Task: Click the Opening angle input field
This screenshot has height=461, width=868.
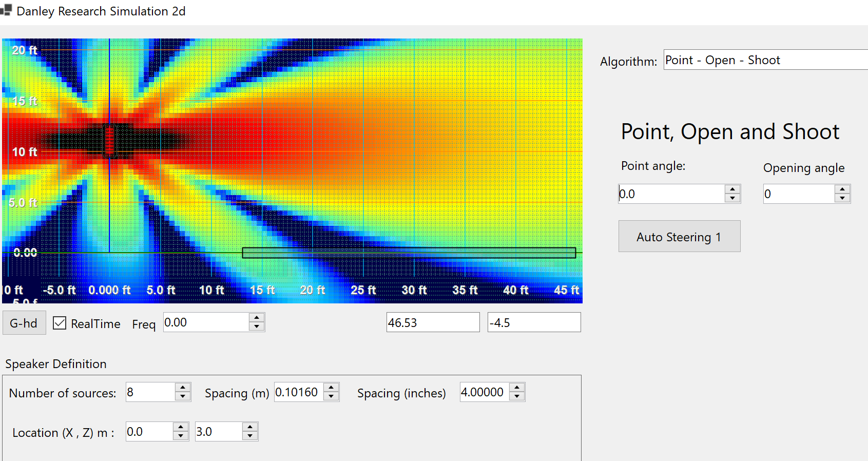Action: (x=799, y=194)
